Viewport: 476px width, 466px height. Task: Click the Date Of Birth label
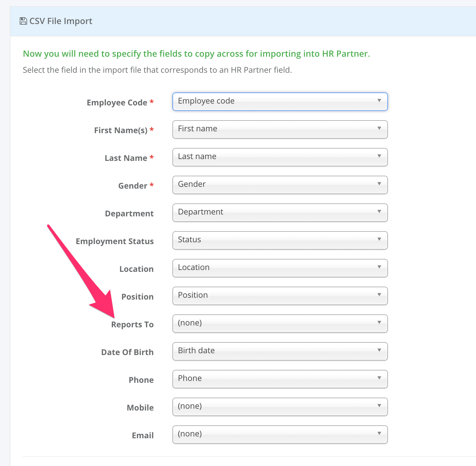[127, 352]
